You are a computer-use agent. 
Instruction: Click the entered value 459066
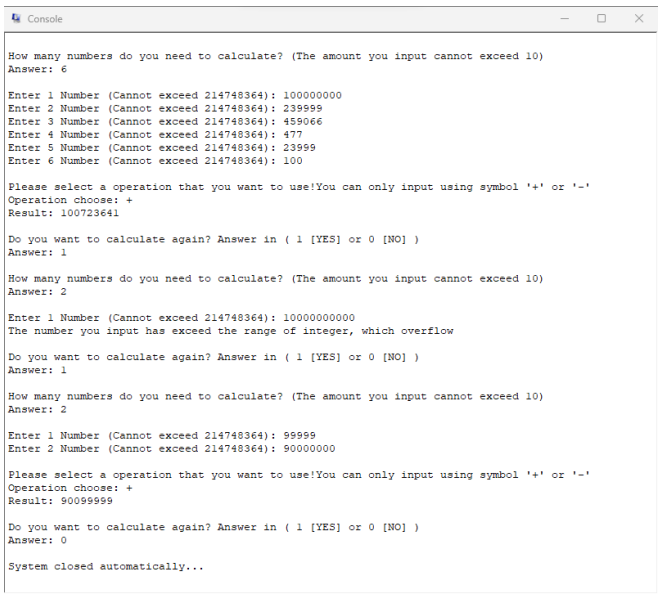tap(302, 122)
